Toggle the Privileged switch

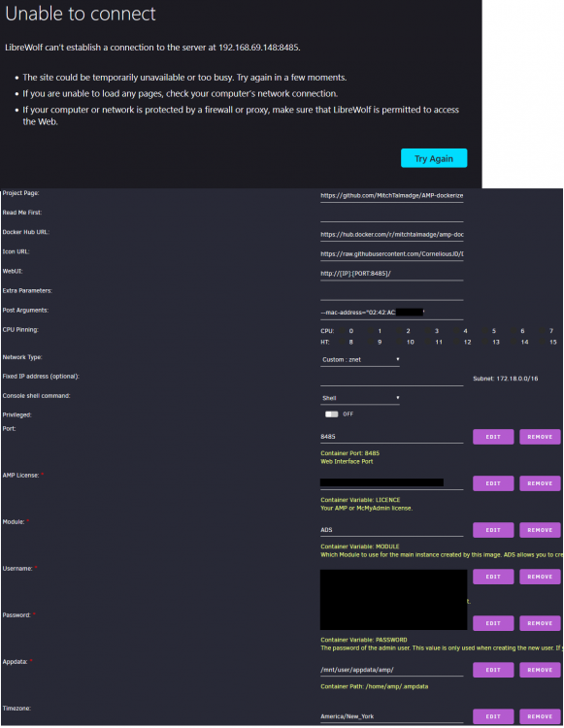[x=331, y=414]
